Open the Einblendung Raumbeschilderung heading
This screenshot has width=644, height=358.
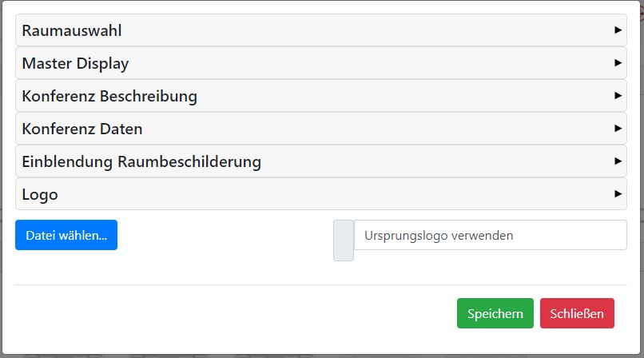(141, 162)
